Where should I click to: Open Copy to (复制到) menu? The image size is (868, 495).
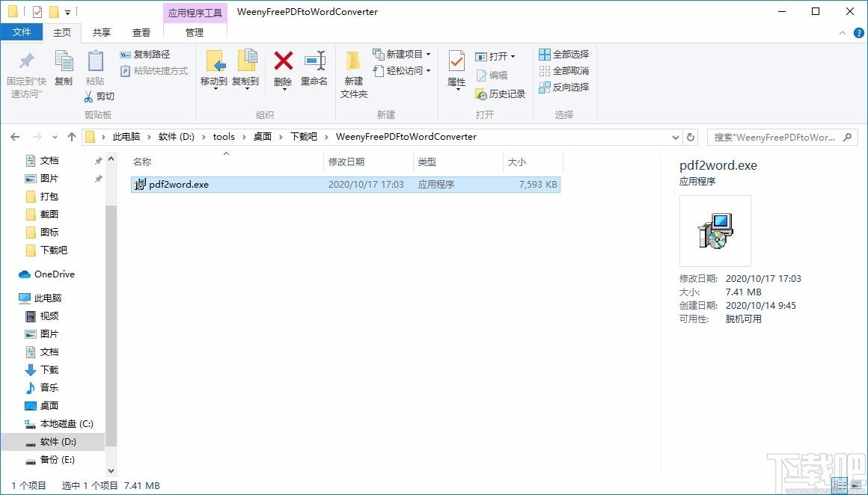pos(245,70)
